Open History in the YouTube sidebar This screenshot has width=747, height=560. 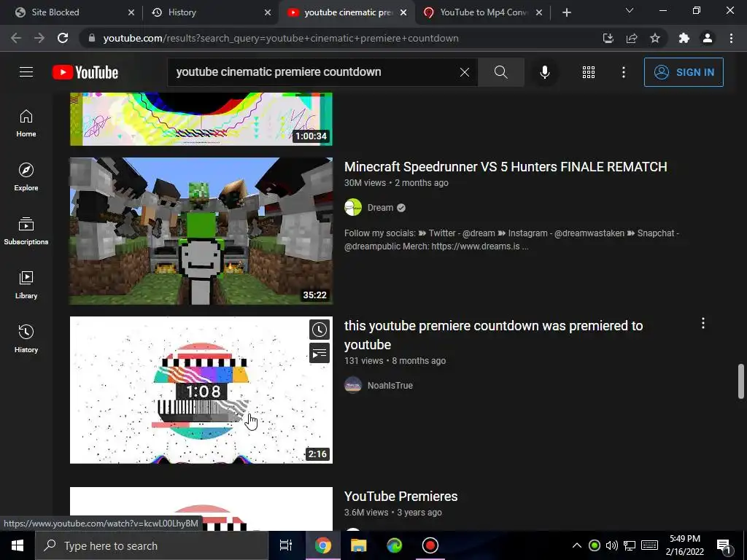(x=26, y=338)
